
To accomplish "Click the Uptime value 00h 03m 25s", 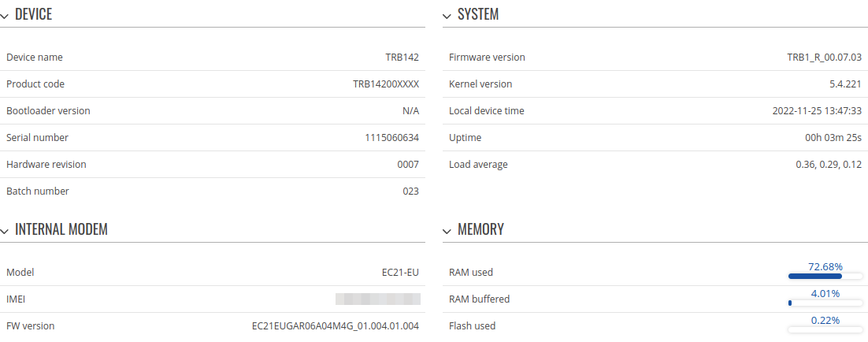I will (828, 138).
